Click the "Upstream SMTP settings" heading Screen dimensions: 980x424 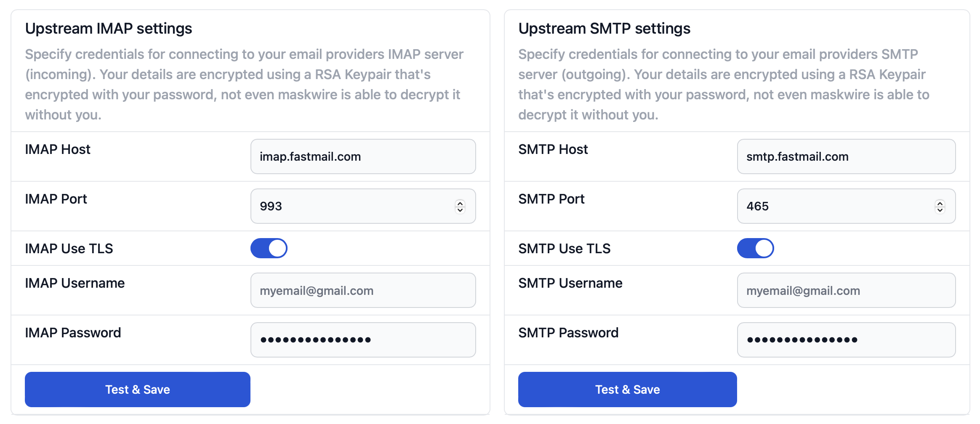[x=605, y=29]
